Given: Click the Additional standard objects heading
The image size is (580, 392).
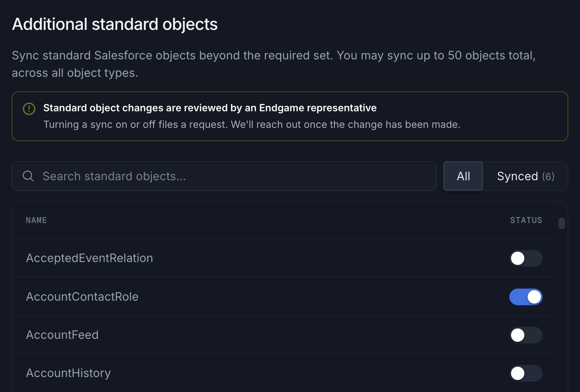Looking at the screenshot, I should (115, 24).
